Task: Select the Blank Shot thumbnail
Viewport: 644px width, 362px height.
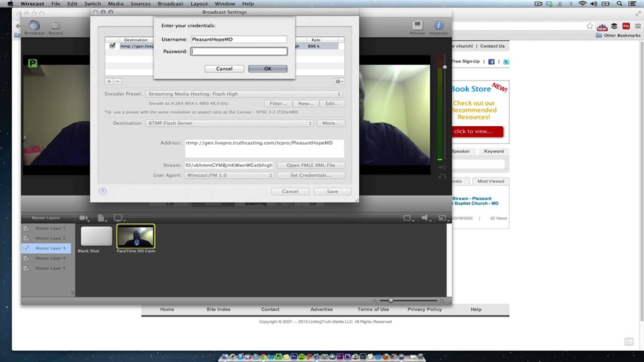Action: [x=96, y=236]
